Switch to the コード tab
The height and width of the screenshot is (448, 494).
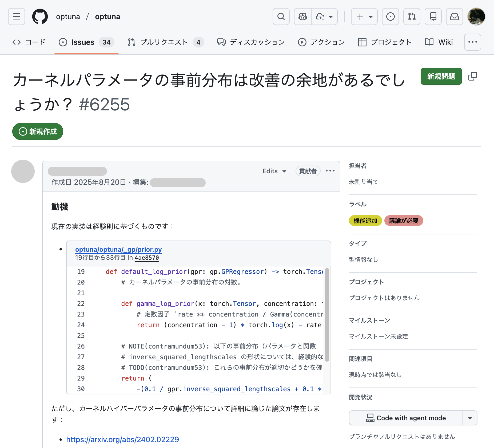[x=29, y=42]
